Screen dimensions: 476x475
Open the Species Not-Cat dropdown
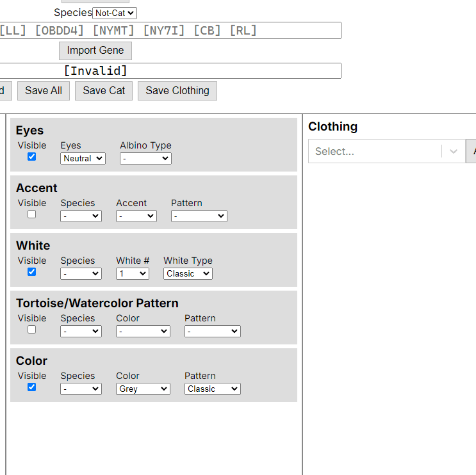115,13
